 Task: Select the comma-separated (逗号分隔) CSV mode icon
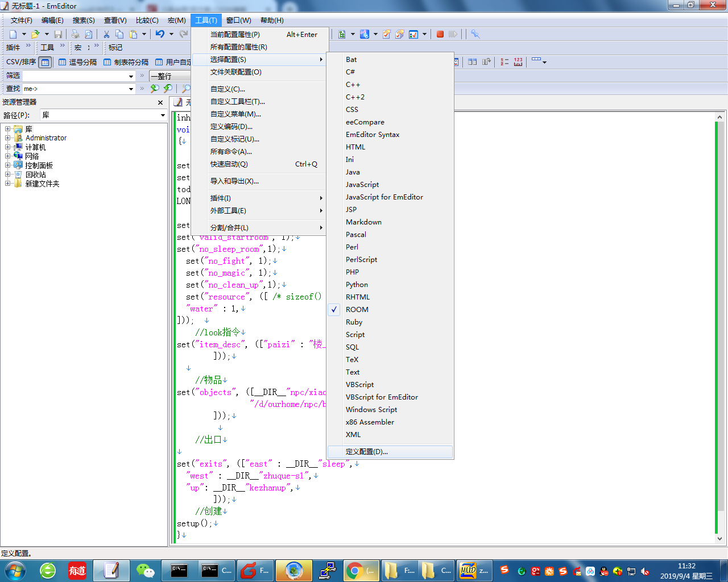point(63,63)
